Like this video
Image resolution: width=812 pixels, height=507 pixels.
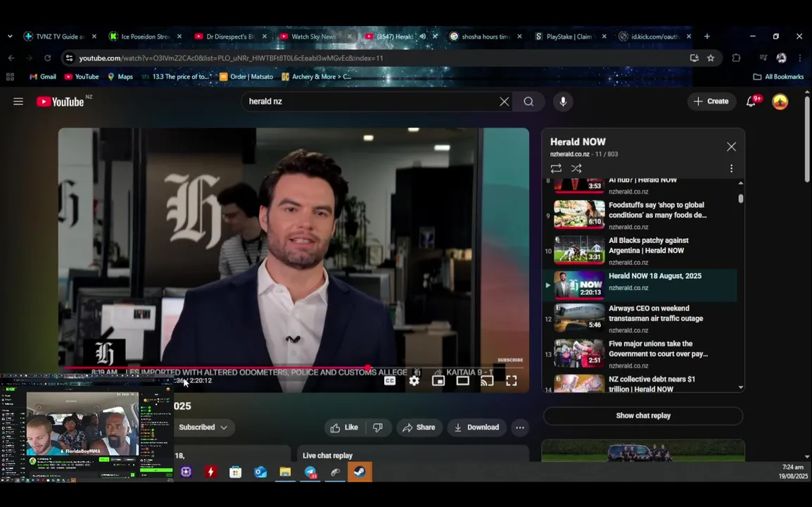[345, 427]
